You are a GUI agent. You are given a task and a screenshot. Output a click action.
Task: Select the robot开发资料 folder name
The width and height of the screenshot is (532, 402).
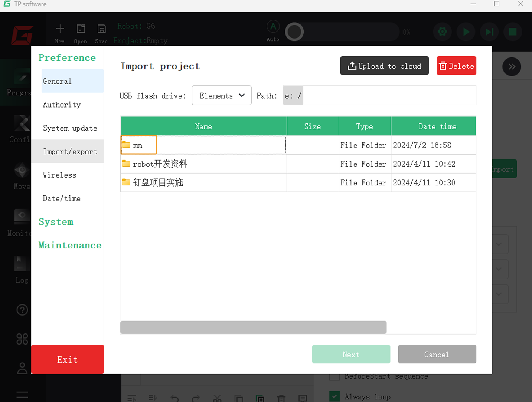(160, 164)
